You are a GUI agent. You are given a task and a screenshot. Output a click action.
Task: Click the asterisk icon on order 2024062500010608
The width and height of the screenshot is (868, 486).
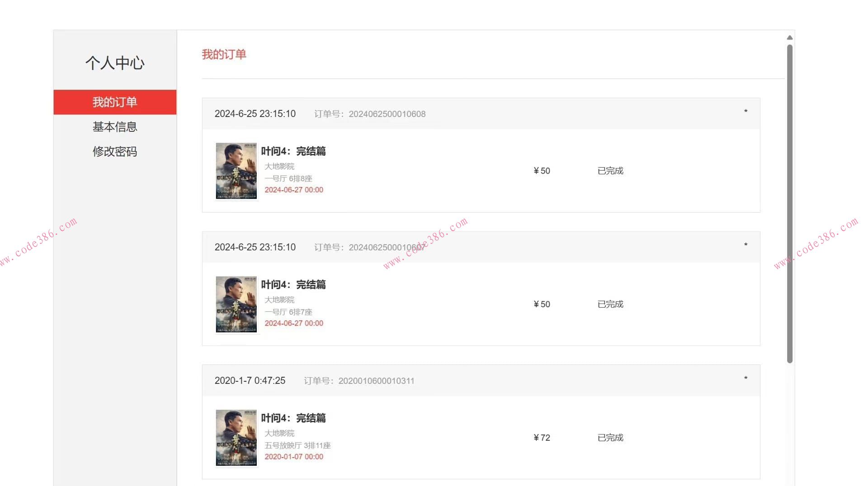[745, 111]
